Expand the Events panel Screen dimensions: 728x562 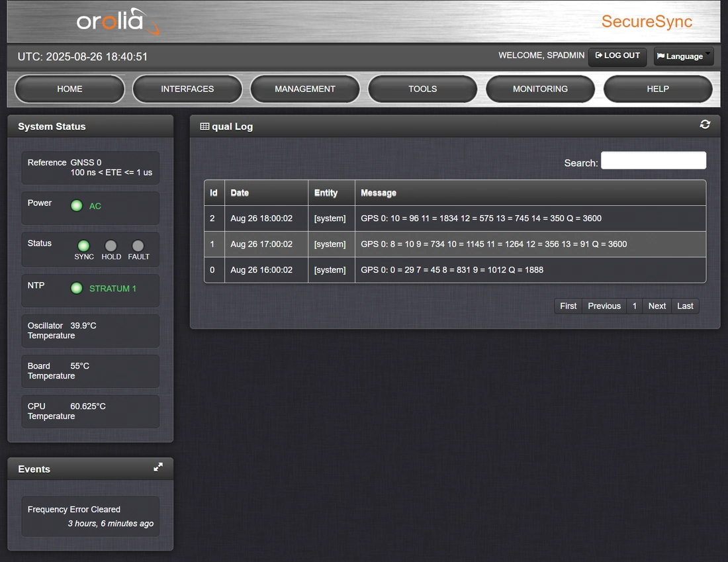coord(158,467)
